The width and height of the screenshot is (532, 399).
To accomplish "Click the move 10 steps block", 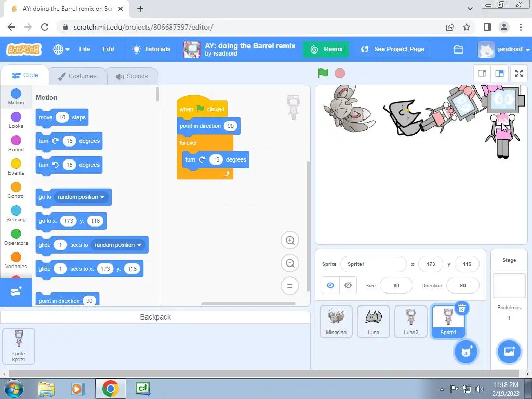I will 62,118.
